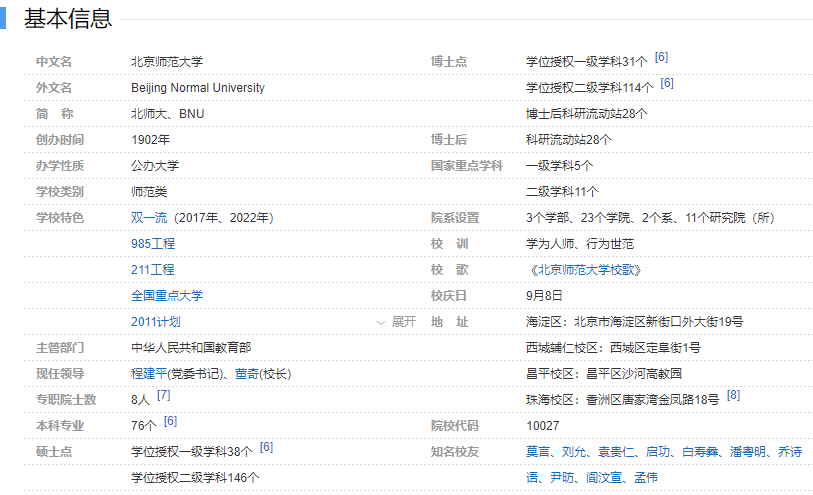
Task: Expand the 学校特色 list via 展开
Action: (403, 322)
